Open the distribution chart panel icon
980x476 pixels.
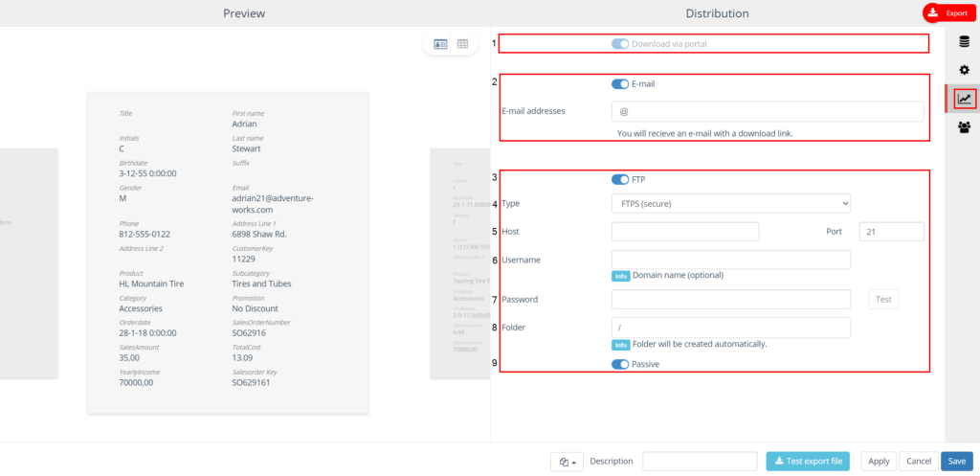tap(964, 98)
